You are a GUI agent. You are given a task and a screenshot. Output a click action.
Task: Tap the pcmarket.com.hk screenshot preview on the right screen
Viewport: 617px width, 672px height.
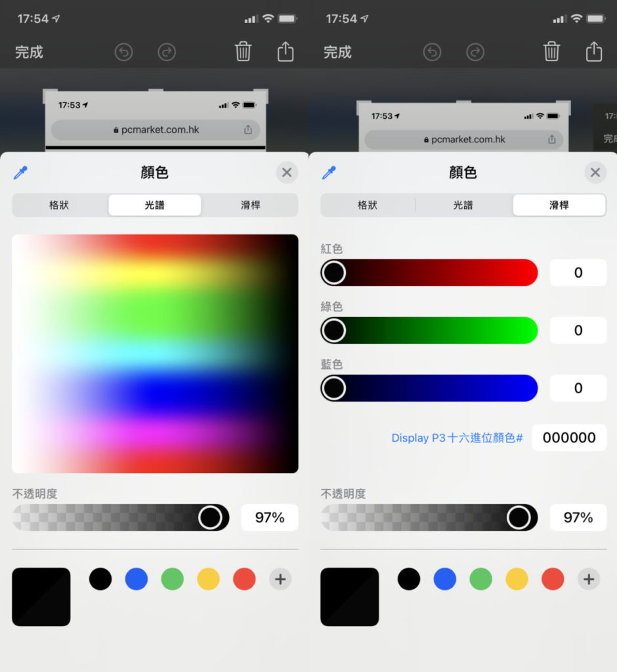(463, 127)
